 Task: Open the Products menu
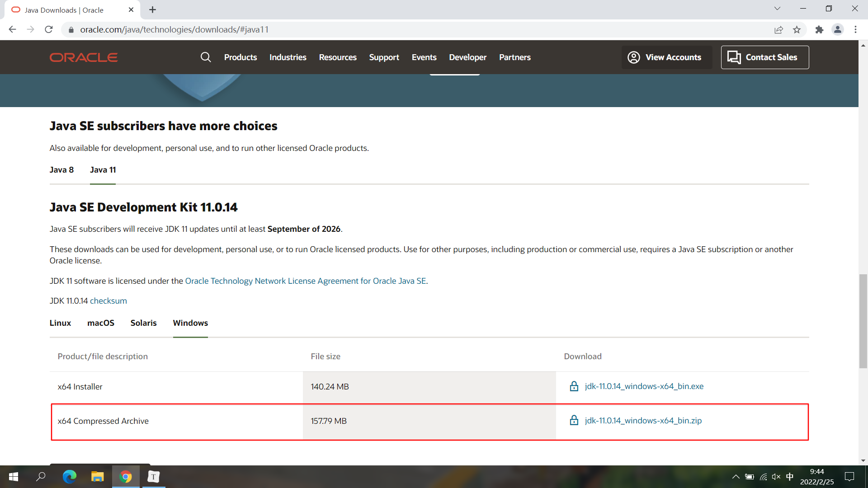(x=241, y=57)
